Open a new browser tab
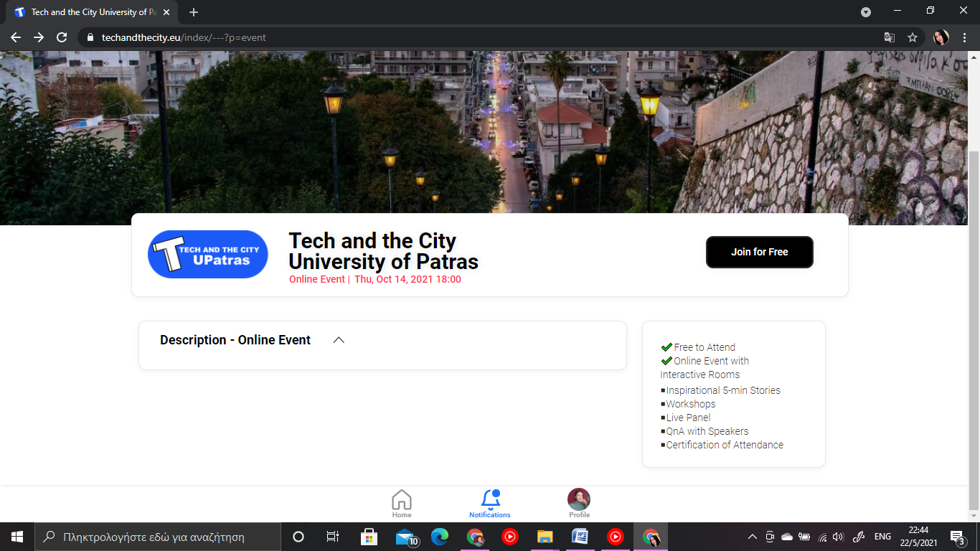The image size is (980, 551). click(194, 12)
